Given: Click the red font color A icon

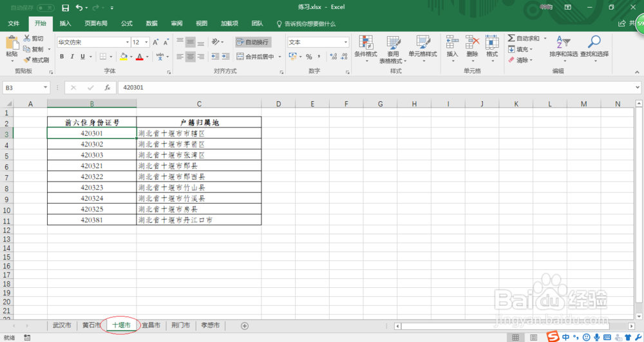Looking at the screenshot, I should pyautogui.click(x=140, y=57).
